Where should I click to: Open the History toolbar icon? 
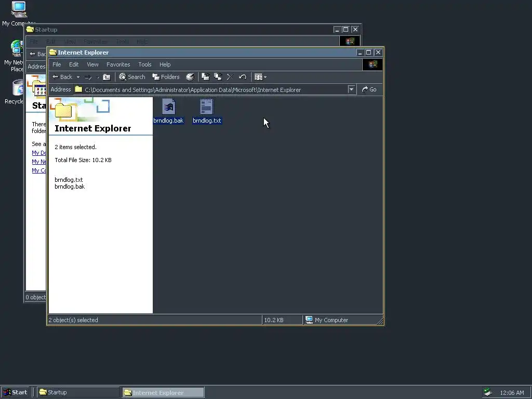coord(190,77)
